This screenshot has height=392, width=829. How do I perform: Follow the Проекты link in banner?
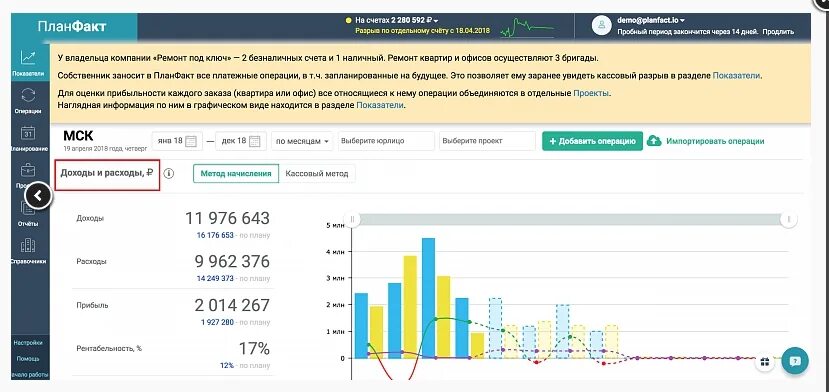(591, 93)
